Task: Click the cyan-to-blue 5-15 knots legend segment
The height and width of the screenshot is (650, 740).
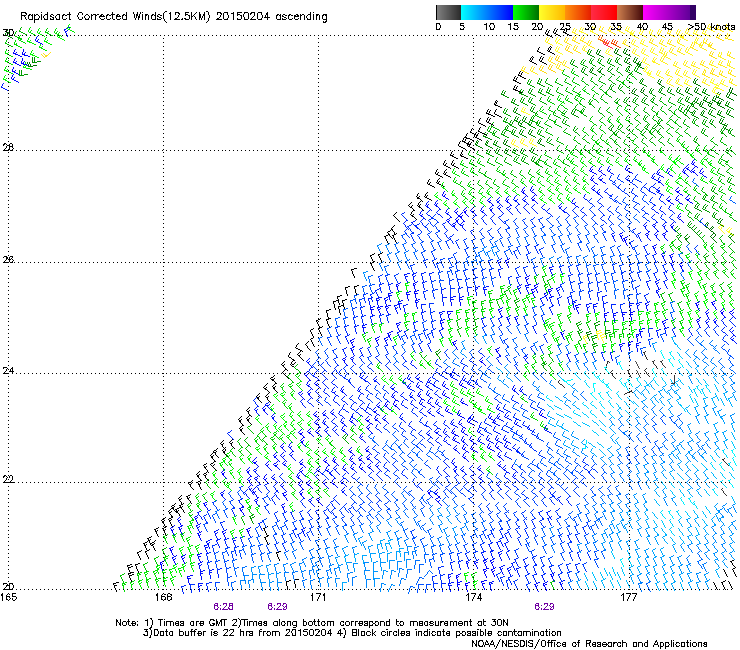Action: [487, 12]
